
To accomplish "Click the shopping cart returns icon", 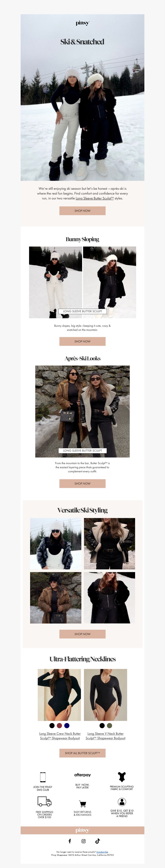I will 82,804.
